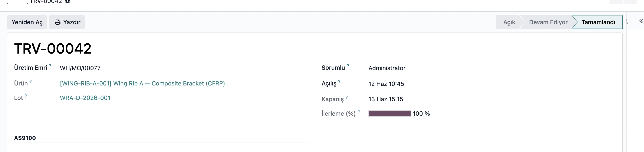Click the 100 % progress bar
Viewport: 644px width, 152px height.
(390, 114)
